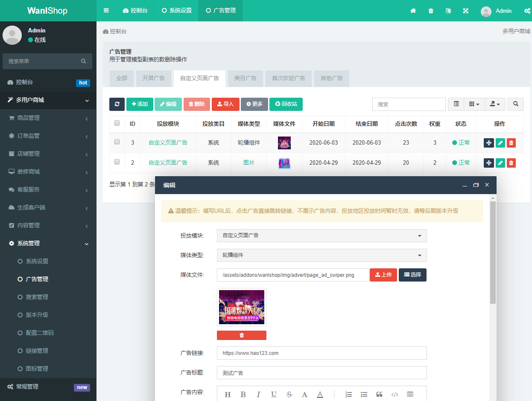Image resolution: width=532 pixels, height=401 pixels.
Task: Open 系统设置 top navigation tab
Action: pos(176,11)
